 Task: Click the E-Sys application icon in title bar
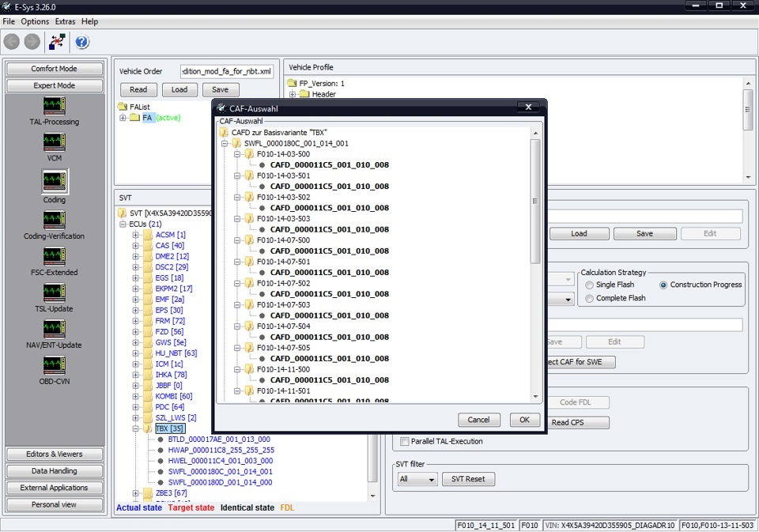pyautogui.click(x=7, y=7)
